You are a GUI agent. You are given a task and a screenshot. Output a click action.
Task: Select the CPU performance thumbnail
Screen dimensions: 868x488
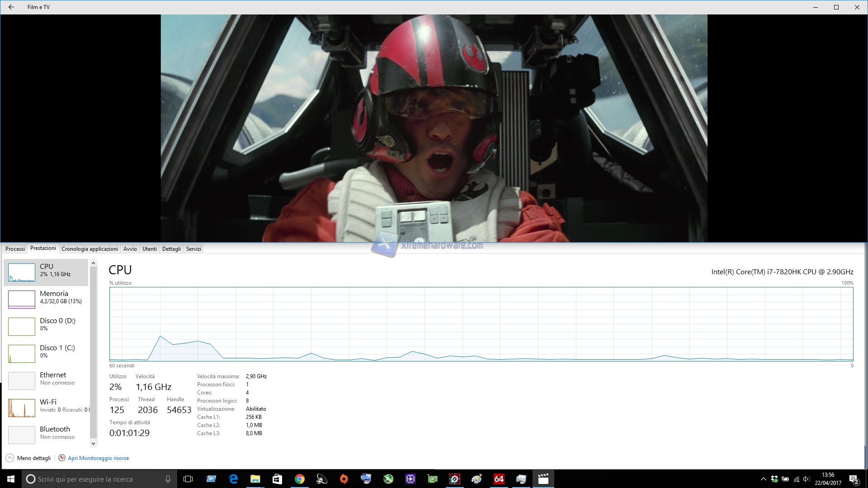(22, 272)
